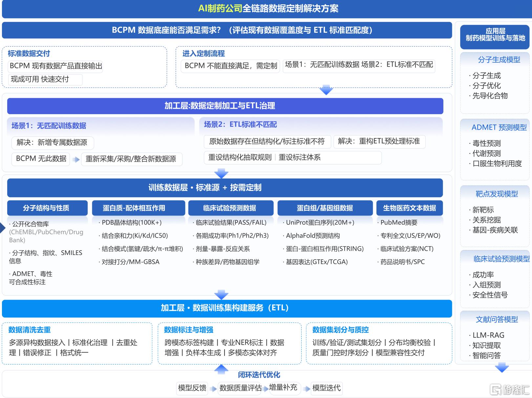This screenshot has height=398, width=532.
Task: Click the 解决：新增专属数据源 box
Action: (x=53, y=143)
